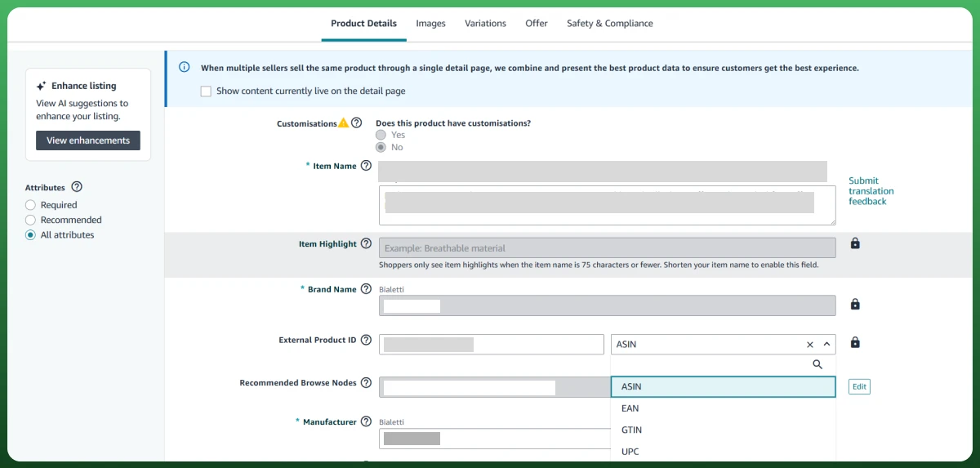980x468 pixels.
Task: Choose ASIN from the ID type list
Action: tap(724, 387)
